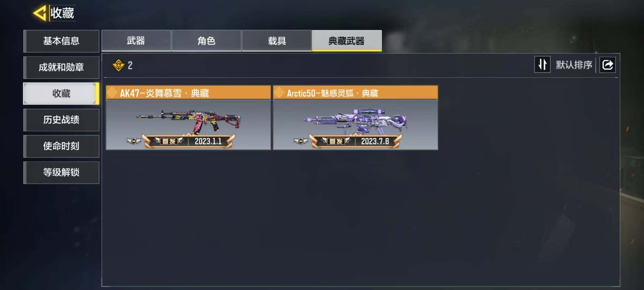Image resolution: width=644 pixels, height=290 pixels.
Task: Go to 成就和勋章 section
Action: pos(61,67)
